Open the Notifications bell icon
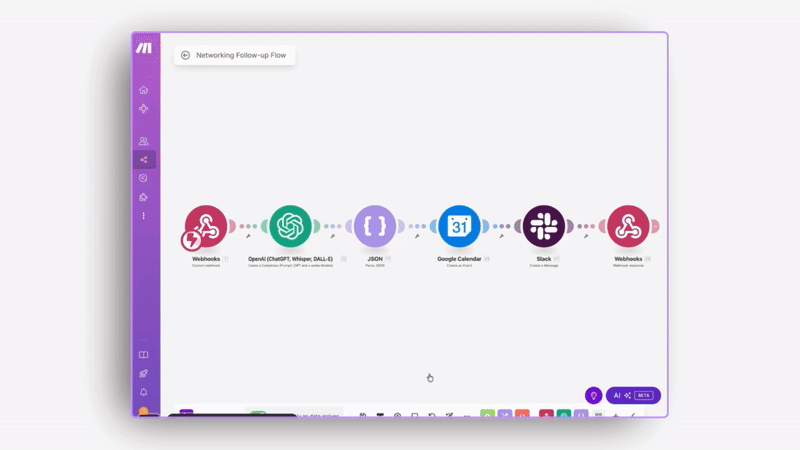Screen dimensions: 800x450 click(x=143, y=392)
